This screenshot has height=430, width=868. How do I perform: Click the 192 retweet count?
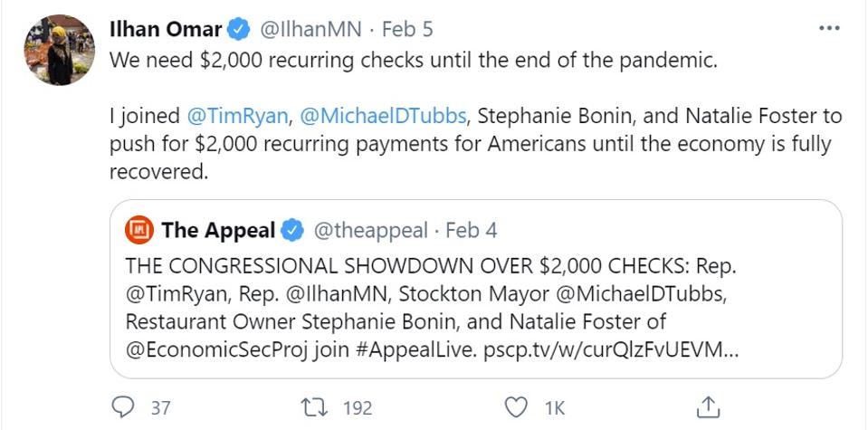pos(358,408)
